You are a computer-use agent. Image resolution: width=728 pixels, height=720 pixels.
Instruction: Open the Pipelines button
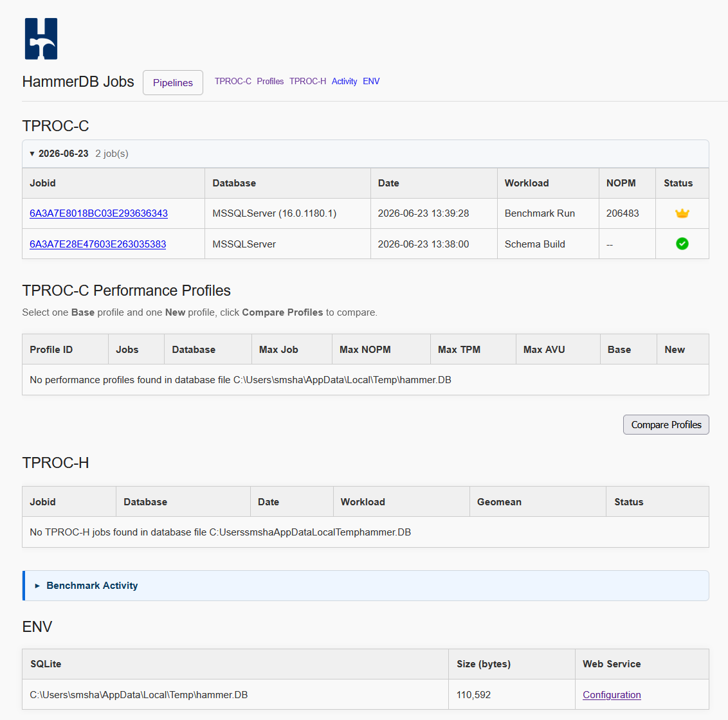173,83
